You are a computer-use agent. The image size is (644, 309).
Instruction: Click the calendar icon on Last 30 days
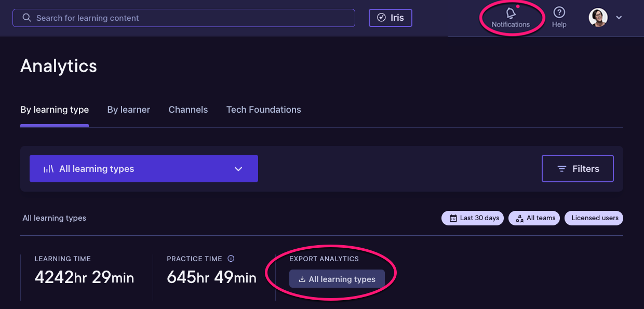coord(453,218)
